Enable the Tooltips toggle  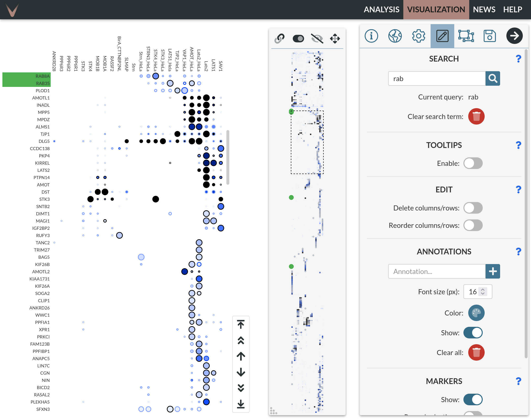473,163
